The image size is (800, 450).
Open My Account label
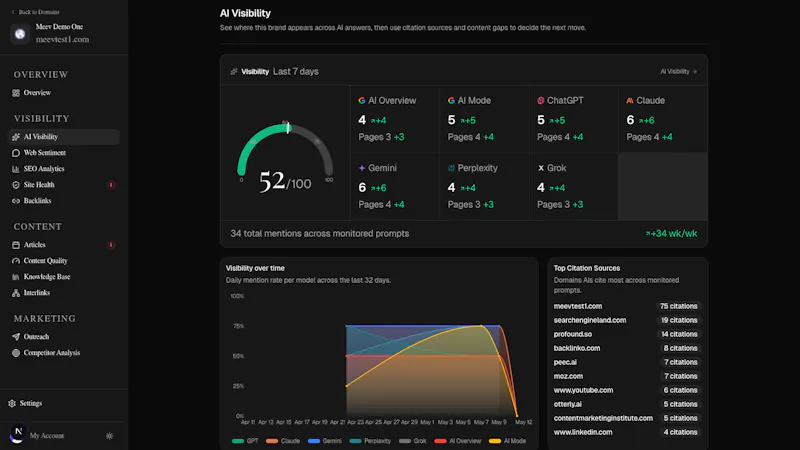point(47,436)
